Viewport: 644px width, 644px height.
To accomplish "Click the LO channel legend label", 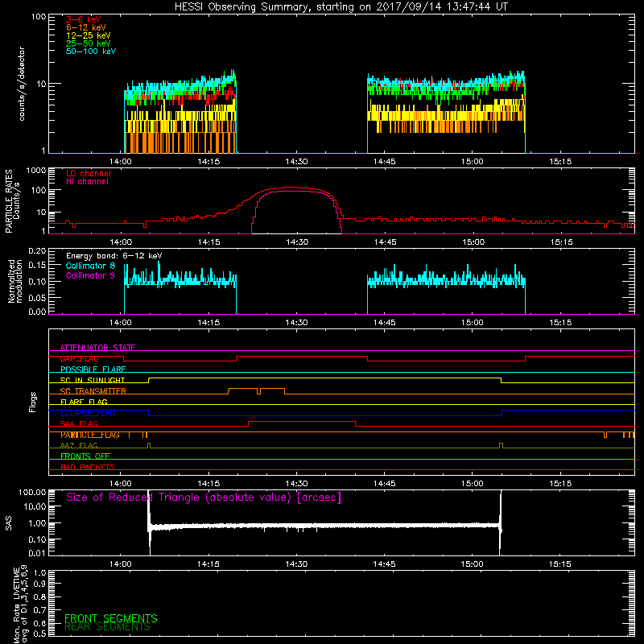I will (x=89, y=173).
